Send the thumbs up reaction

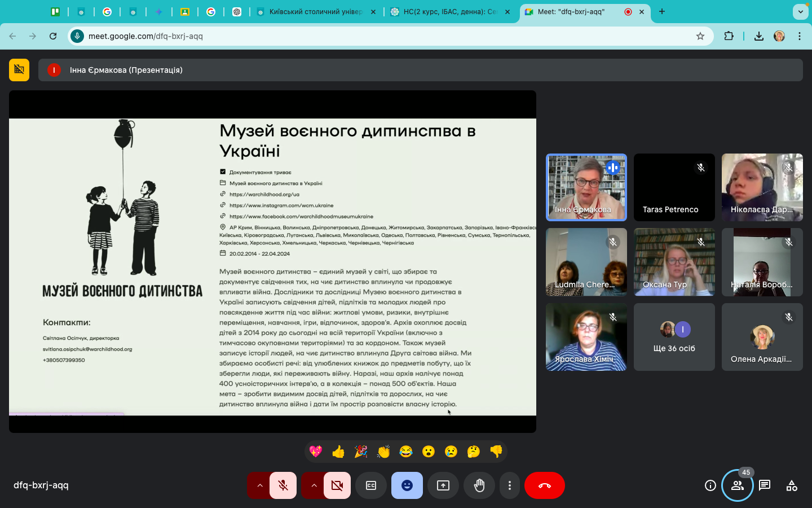tap(338, 452)
